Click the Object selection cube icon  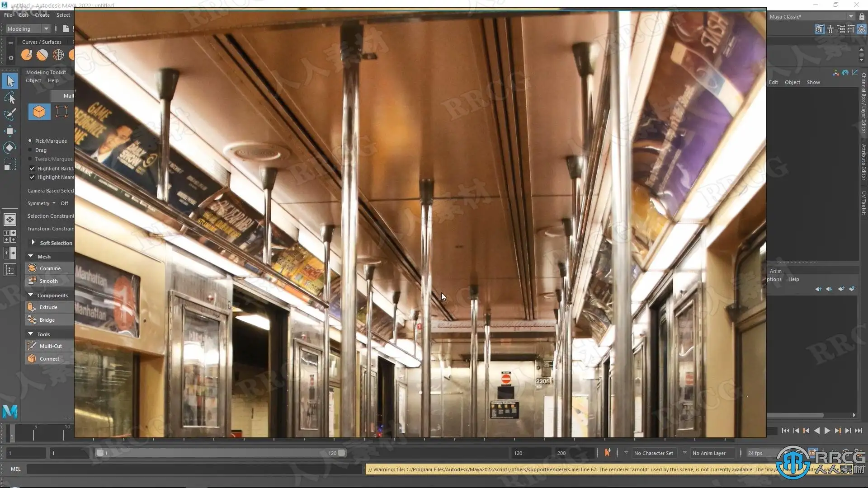[x=39, y=112]
